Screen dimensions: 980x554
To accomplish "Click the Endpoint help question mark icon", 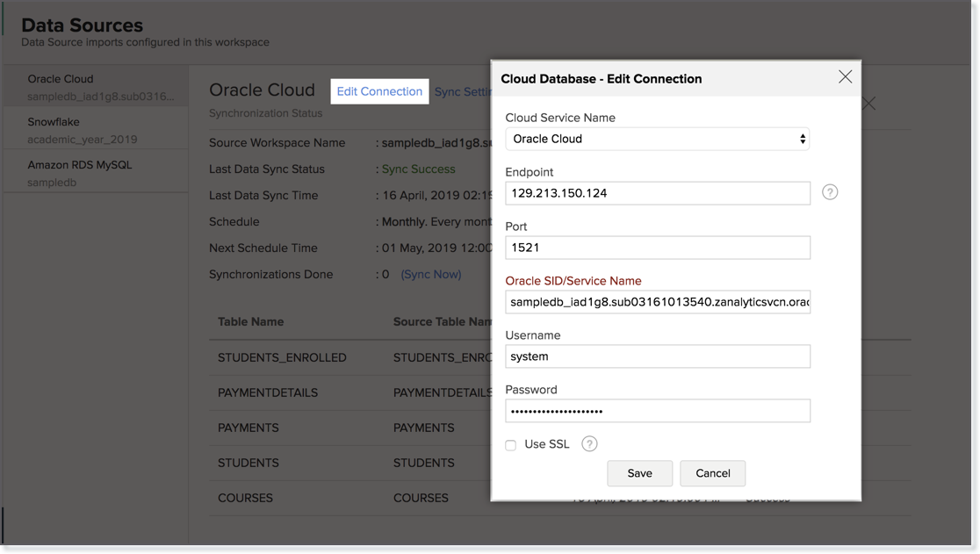I will coord(830,192).
